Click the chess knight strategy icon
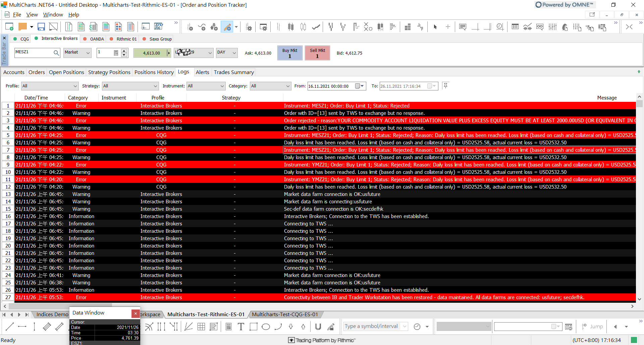Image resolution: width=644 pixels, height=345 pixels. tap(565, 27)
